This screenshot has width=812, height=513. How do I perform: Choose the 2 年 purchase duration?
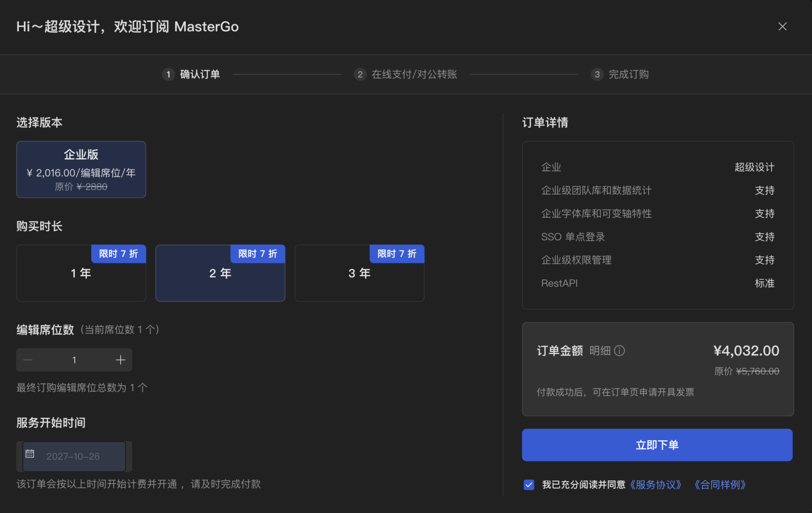(220, 273)
